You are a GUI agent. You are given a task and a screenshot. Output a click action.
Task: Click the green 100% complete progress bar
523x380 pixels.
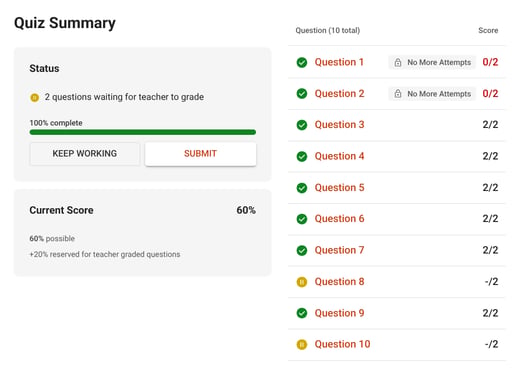point(143,132)
